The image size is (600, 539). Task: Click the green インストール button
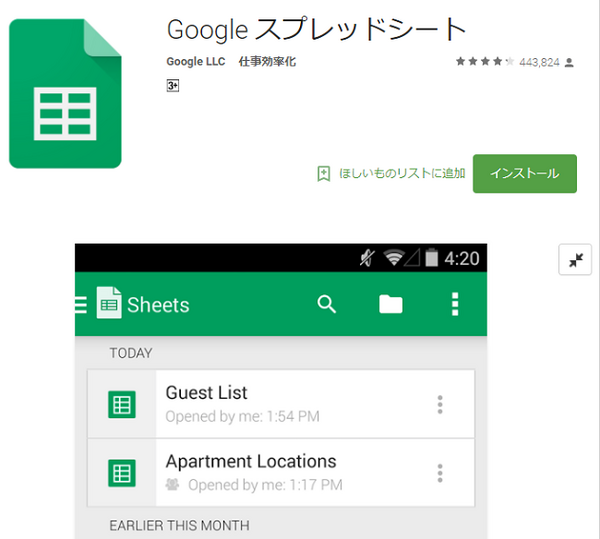click(525, 174)
